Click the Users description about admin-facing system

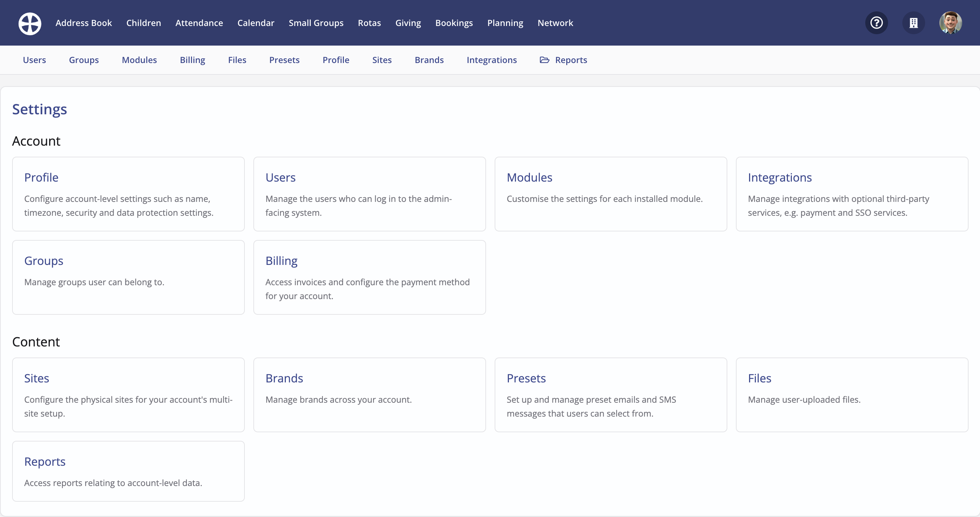[359, 206]
